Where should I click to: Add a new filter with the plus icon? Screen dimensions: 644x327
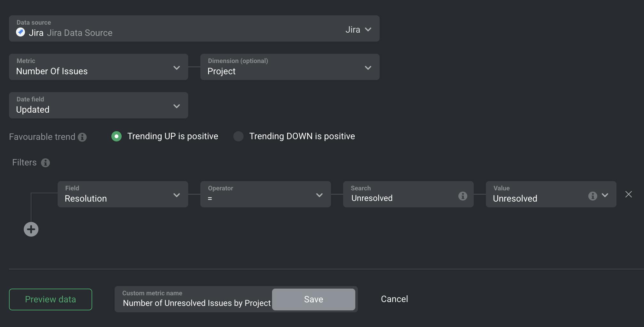tap(31, 229)
